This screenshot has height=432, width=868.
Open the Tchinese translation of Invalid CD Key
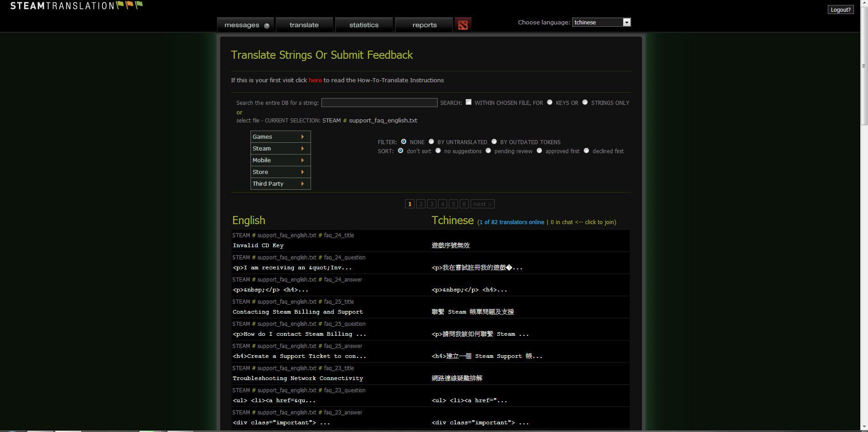point(451,245)
